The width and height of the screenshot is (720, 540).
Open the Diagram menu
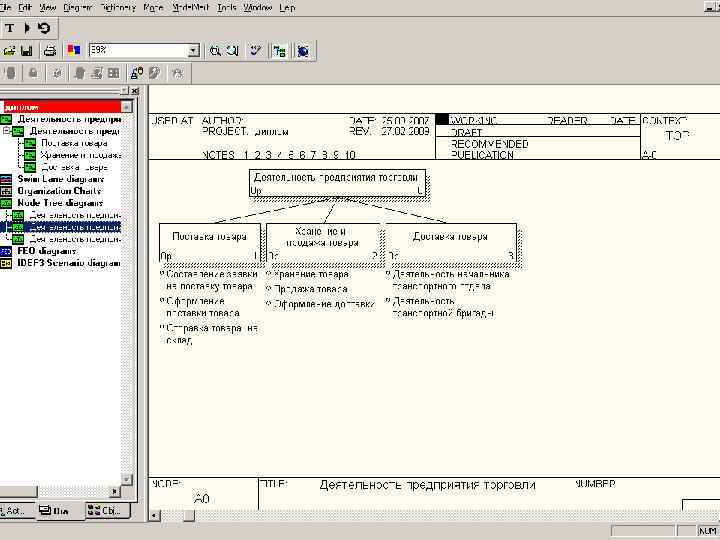point(78,7)
